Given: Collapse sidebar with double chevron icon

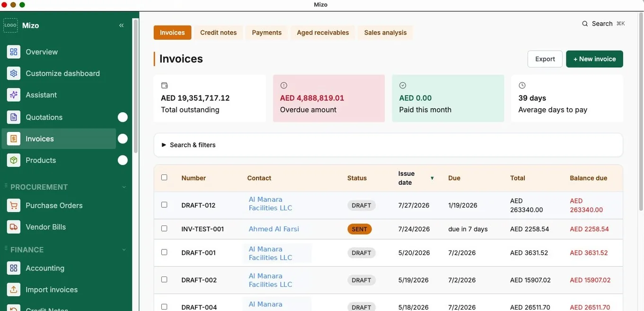Looking at the screenshot, I should click(122, 26).
